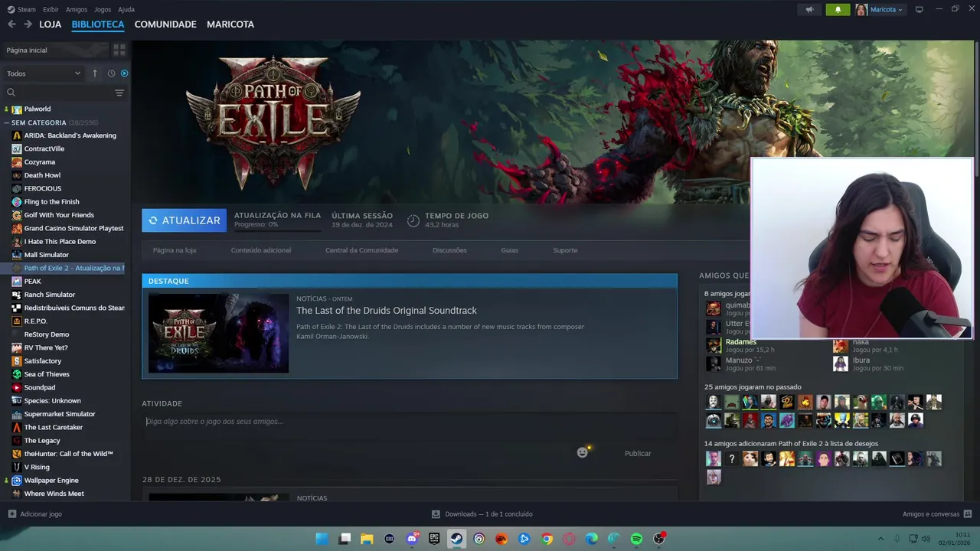Open Página inicial in library sidebar

[x=55, y=50]
